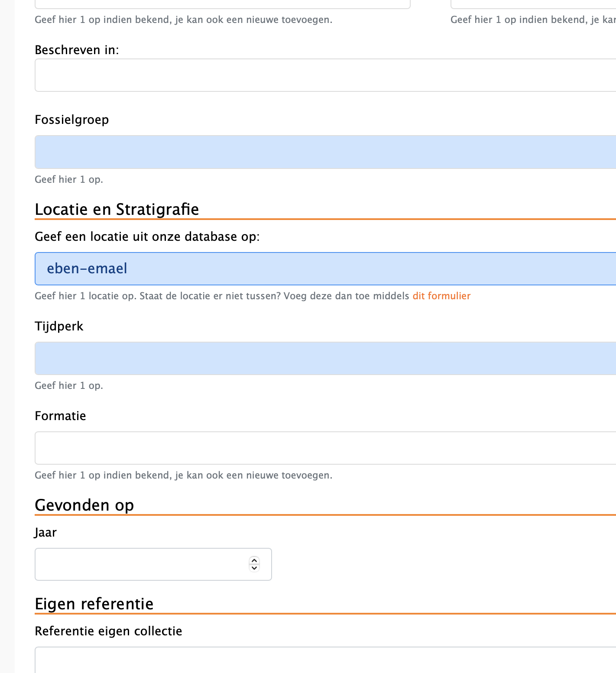
Task: Open the Tijdperk selection field
Action: click(325, 358)
